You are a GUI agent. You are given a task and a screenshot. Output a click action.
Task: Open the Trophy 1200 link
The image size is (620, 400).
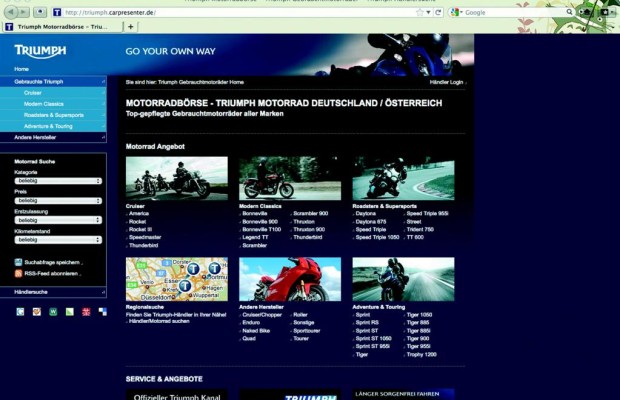(x=422, y=355)
